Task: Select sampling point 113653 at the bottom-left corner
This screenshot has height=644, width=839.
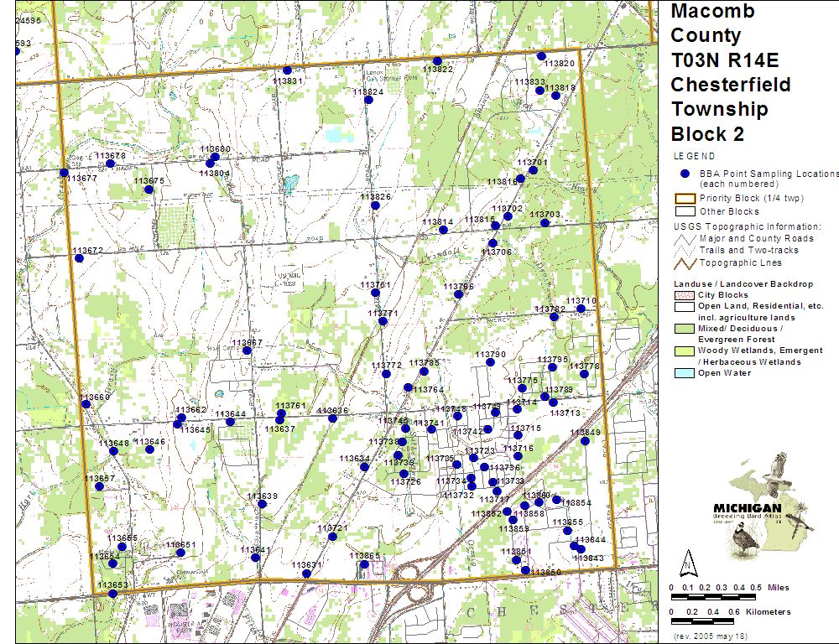Action: point(112,594)
